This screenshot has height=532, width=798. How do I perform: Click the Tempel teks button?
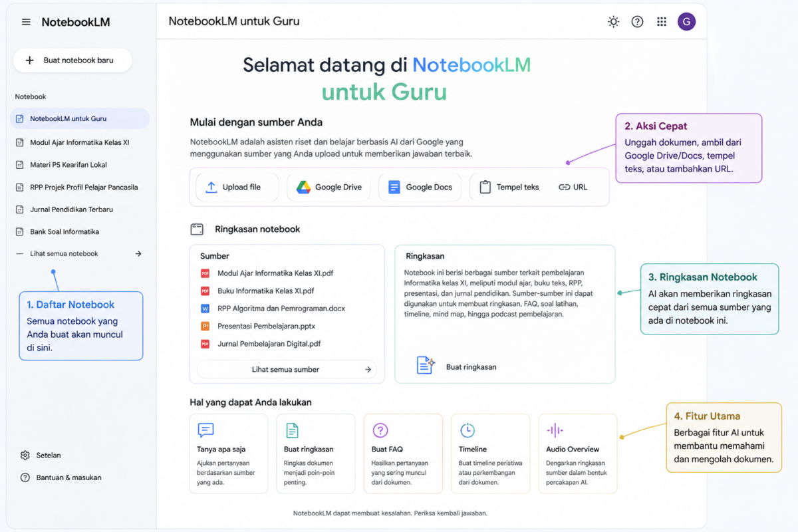pyautogui.click(x=510, y=188)
